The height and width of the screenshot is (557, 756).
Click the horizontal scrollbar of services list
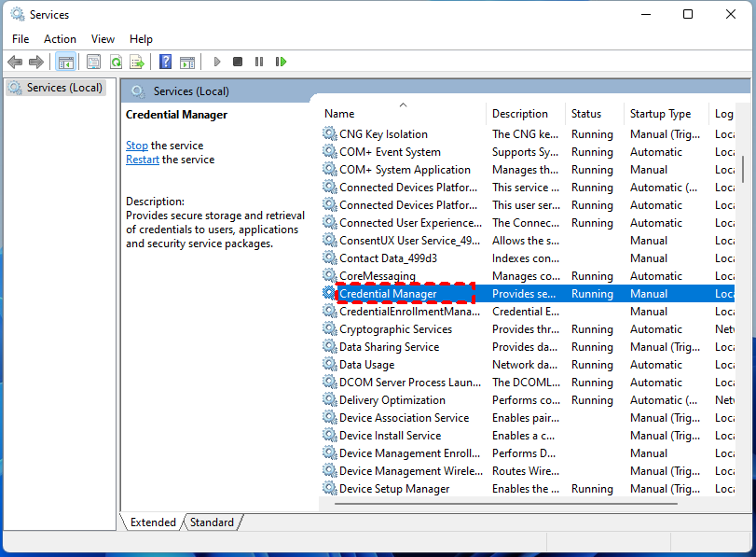[x=506, y=504]
